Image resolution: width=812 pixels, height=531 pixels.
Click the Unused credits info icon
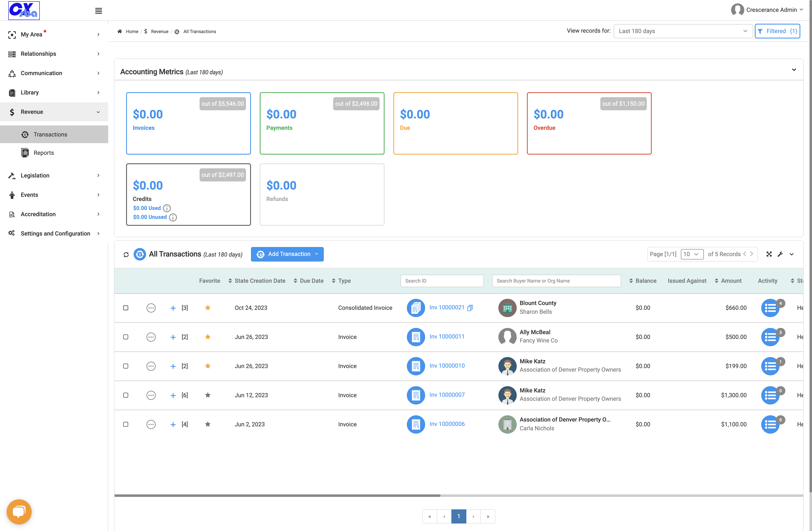pos(173,217)
